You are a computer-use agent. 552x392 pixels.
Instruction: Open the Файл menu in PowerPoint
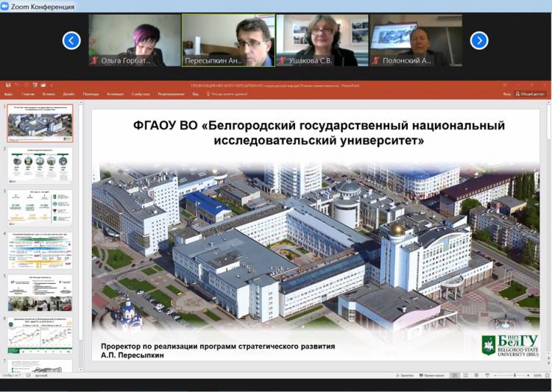click(x=8, y=94)
